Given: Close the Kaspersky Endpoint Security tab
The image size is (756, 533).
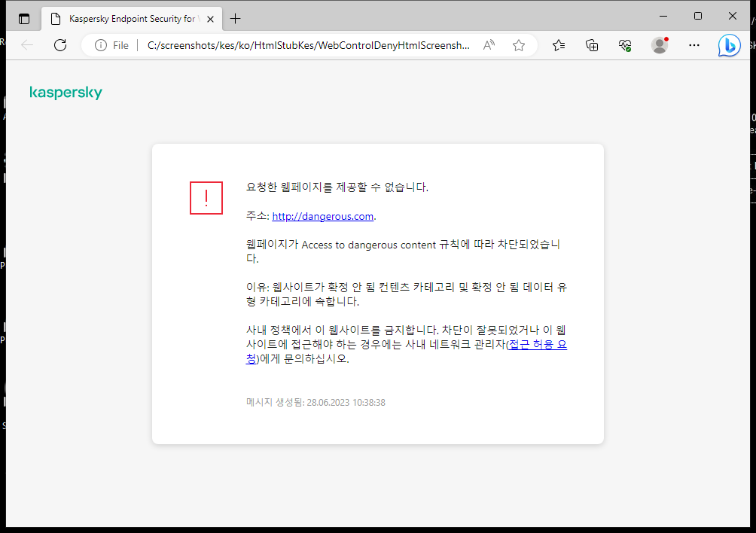Looking at the screenshot, I should pos(210,18).
